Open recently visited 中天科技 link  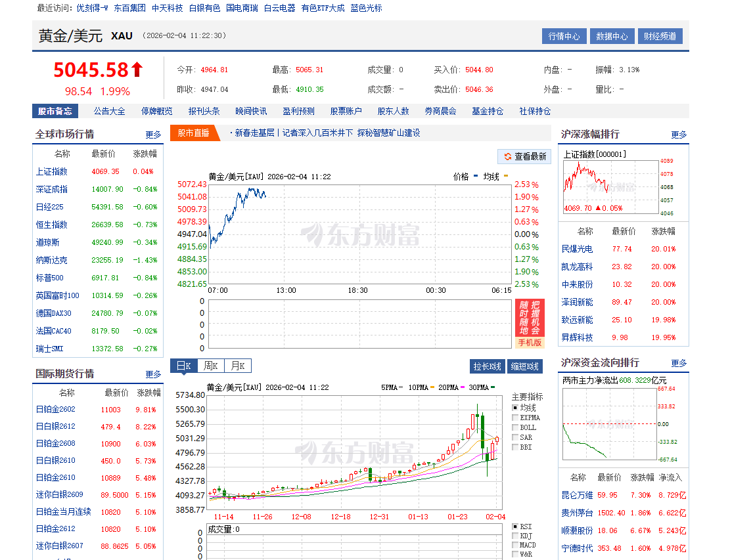167,8
